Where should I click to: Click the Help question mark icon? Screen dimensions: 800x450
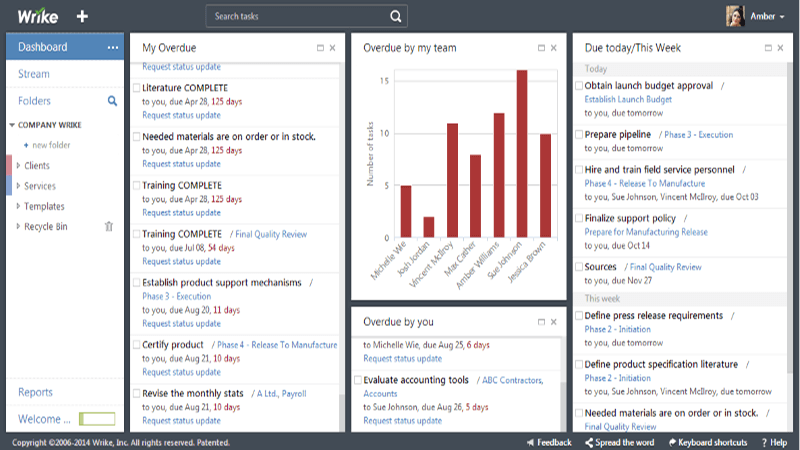764,442
